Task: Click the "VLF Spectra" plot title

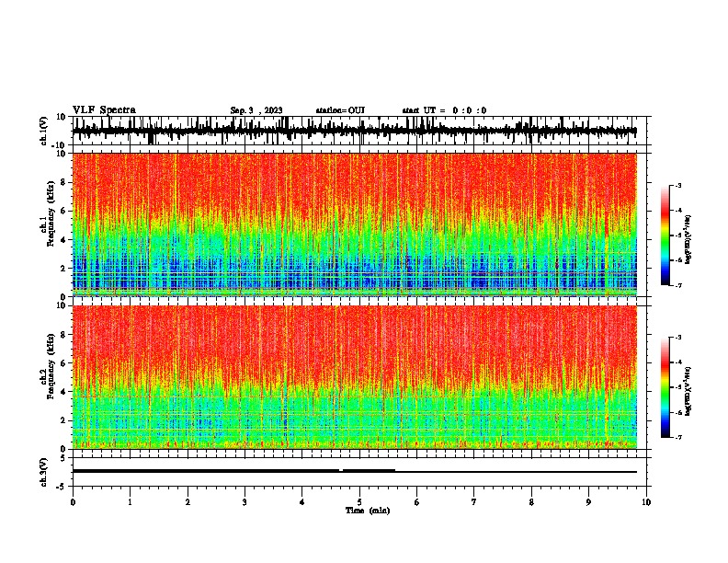Action: click(x=104, y=110)
